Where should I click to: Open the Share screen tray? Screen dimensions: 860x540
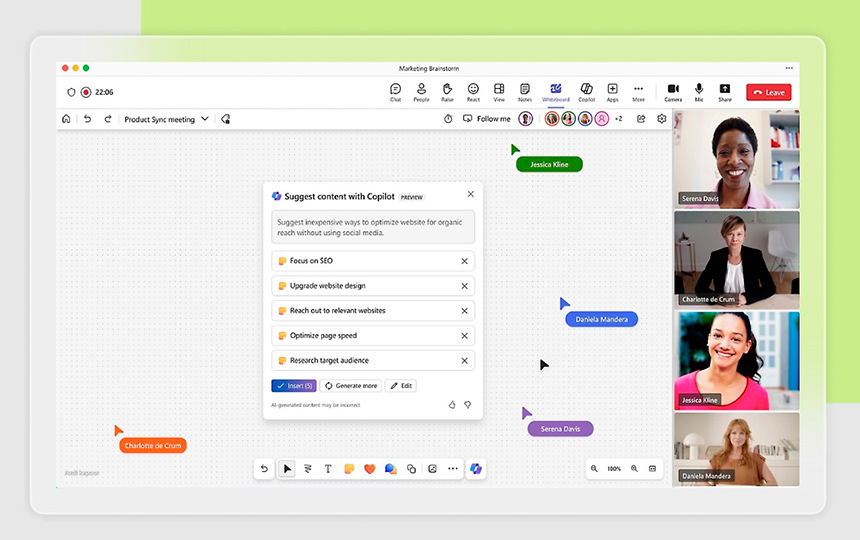tap(725, 92)
